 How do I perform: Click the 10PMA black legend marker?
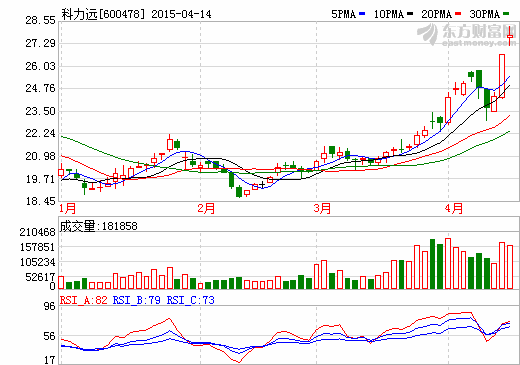pyautogui.click(x=410, y=14)
